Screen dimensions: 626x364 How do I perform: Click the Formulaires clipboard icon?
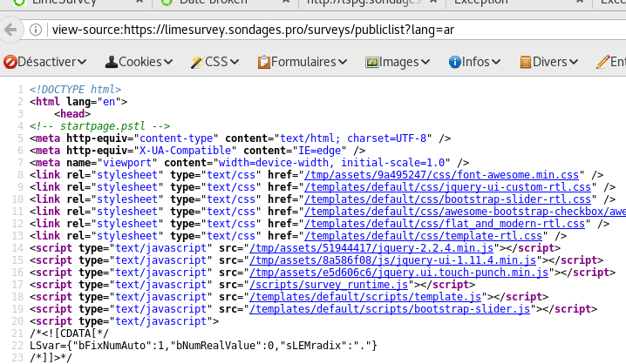(263, 62)
